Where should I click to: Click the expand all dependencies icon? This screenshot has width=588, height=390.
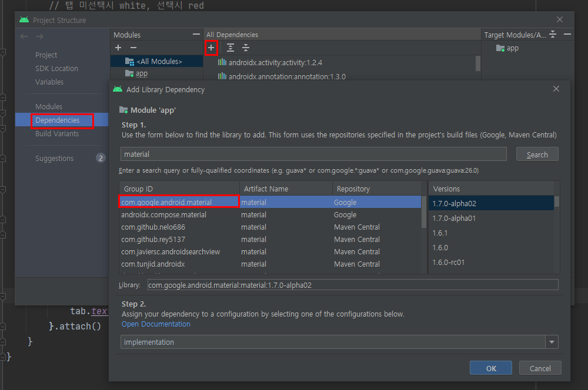pyautogui.click(x=230, y=48)
